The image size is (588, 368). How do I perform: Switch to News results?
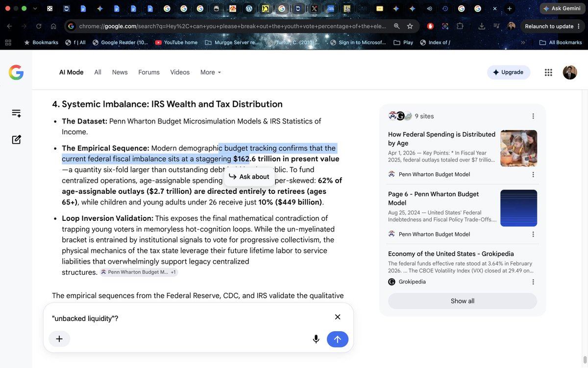pyautogui.click(x=120, y=72)
